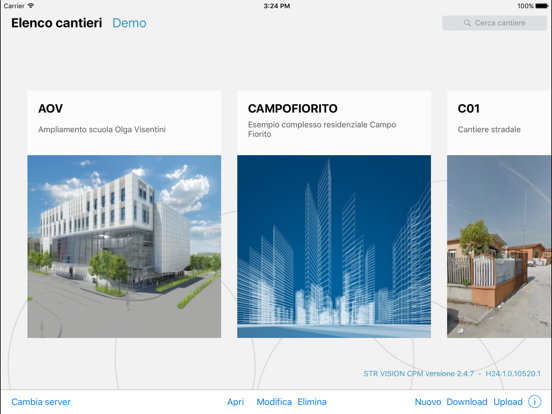Click 'Cantiere stradale' description
Image resolution: width=552 pixels, height=414 pixels.
[x=489, y=130]
